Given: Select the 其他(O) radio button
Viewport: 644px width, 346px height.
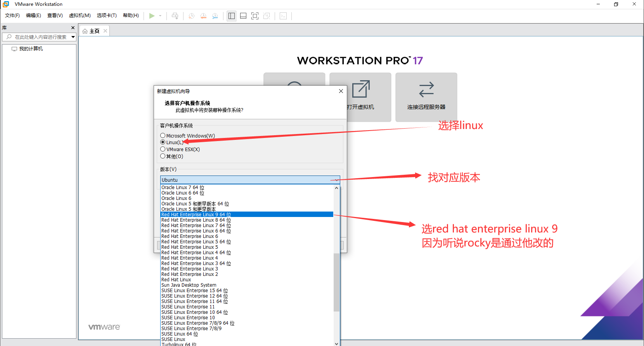Looking at the screenshot, I should (x=163, y=156).
